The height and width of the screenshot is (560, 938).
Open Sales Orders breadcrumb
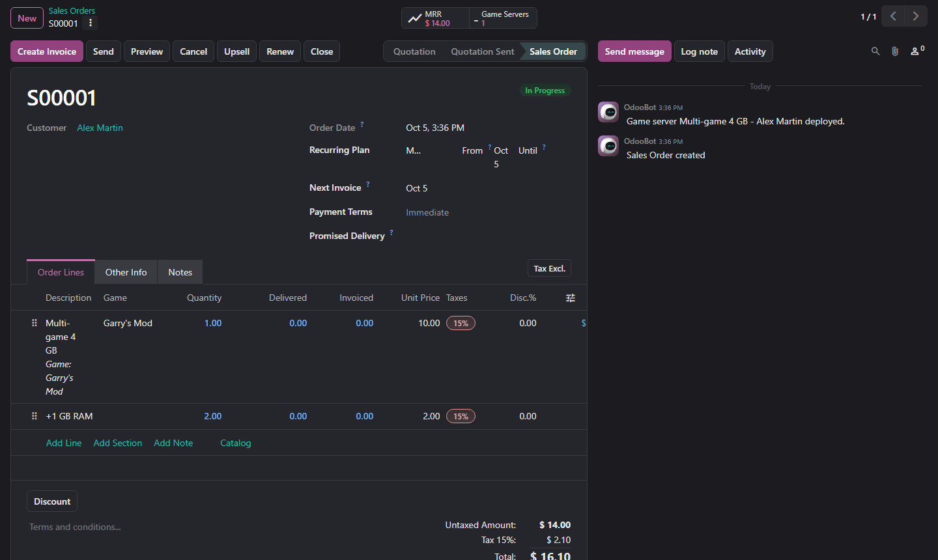coord(72,10)
